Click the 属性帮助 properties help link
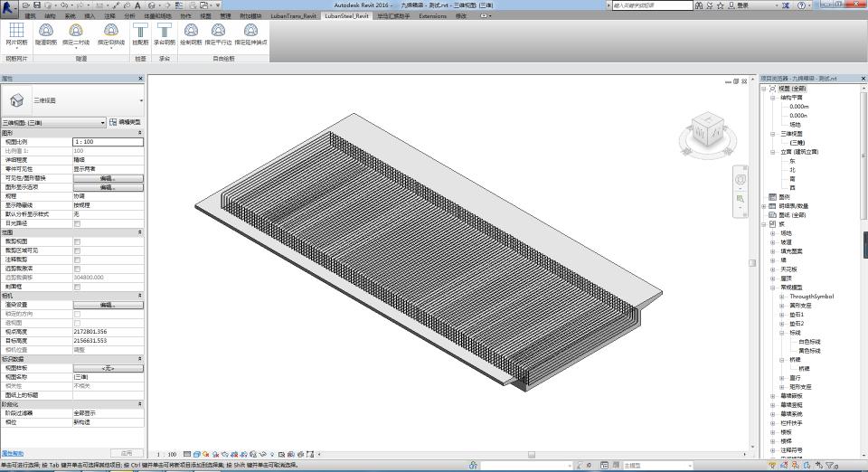Image resolution: width=868 pixels, height=472 pixels. (x=13, y=453)
